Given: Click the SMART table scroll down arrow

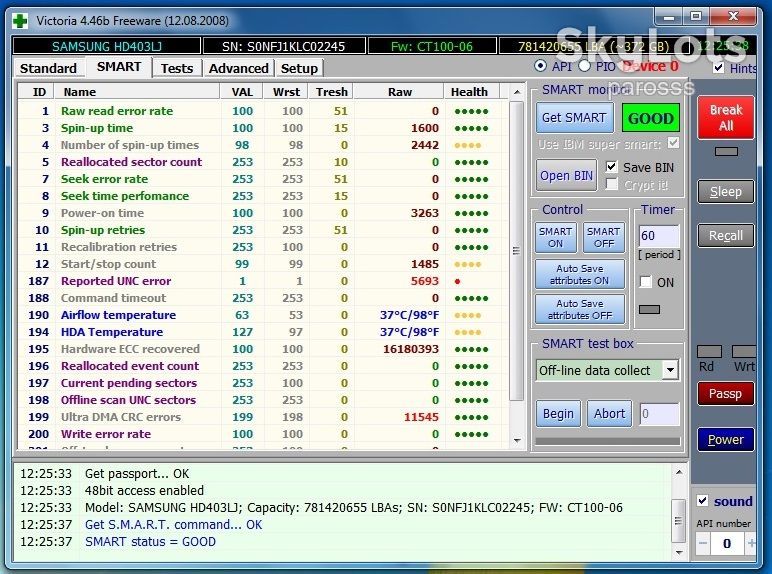Looking at the screenshot, I should tap(516, 441).
